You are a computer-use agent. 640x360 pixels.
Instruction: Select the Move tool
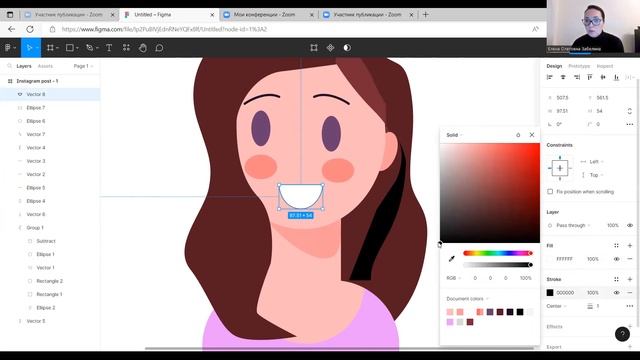click(x=29, y=48)
